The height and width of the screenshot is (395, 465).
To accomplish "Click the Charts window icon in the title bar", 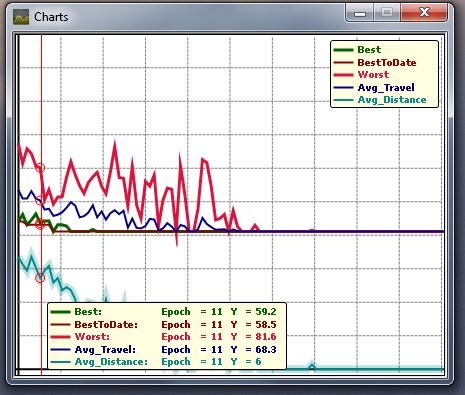I will [x=21, y=17].
